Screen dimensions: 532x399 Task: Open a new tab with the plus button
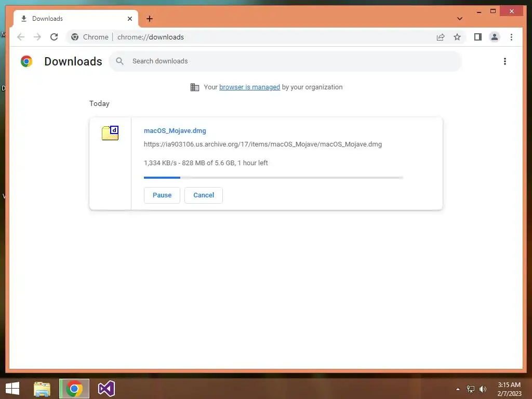coord(150,19)
